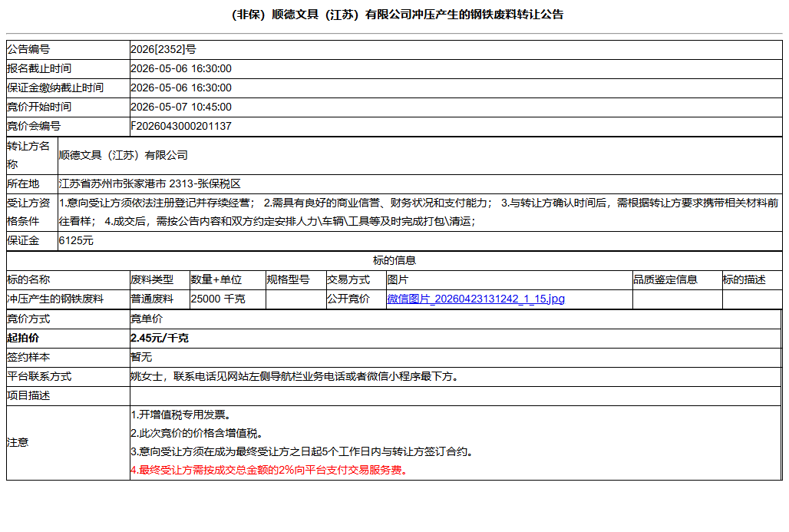This screenshot has width=789, height=532.
Task: Select contact text beginning 姚女士
Action: coord(296,376)
